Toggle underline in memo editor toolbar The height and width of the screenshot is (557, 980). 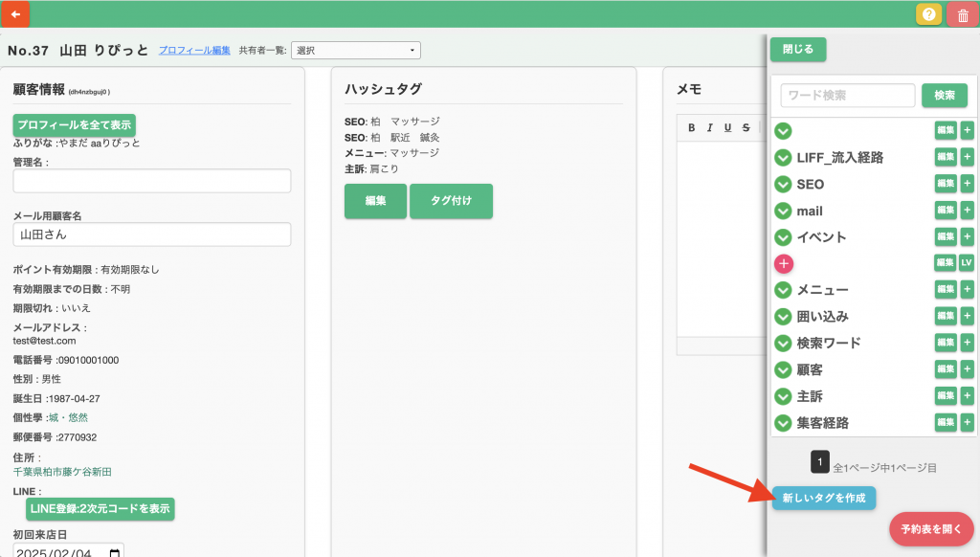click(x=728, y=128)
